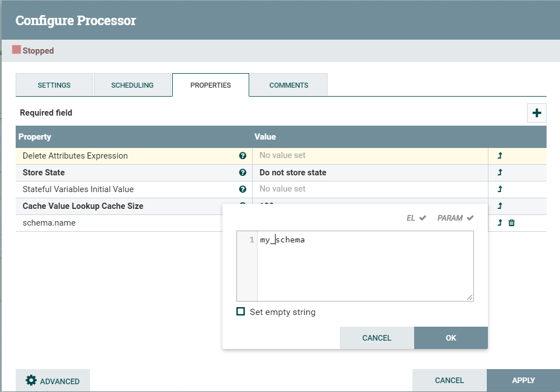Open the Advanced gear settings
This screenshot has width=560, height=392.
(53, 381)
